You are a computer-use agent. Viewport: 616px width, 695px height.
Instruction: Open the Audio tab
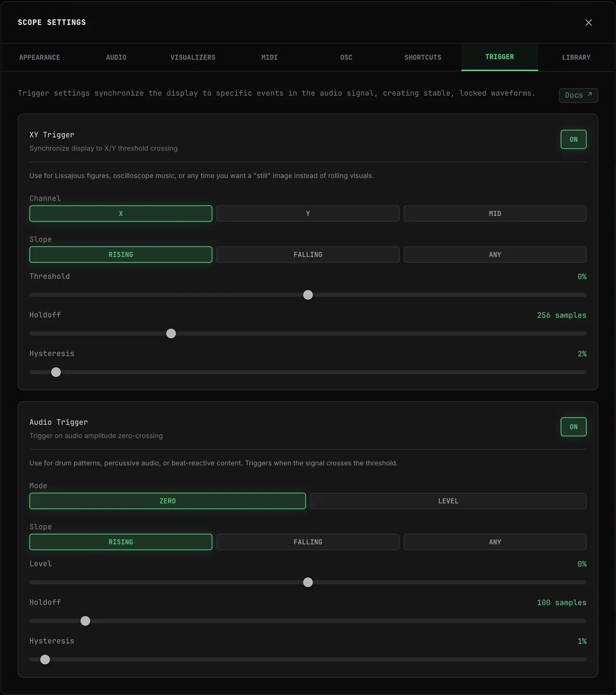point(116,57)
